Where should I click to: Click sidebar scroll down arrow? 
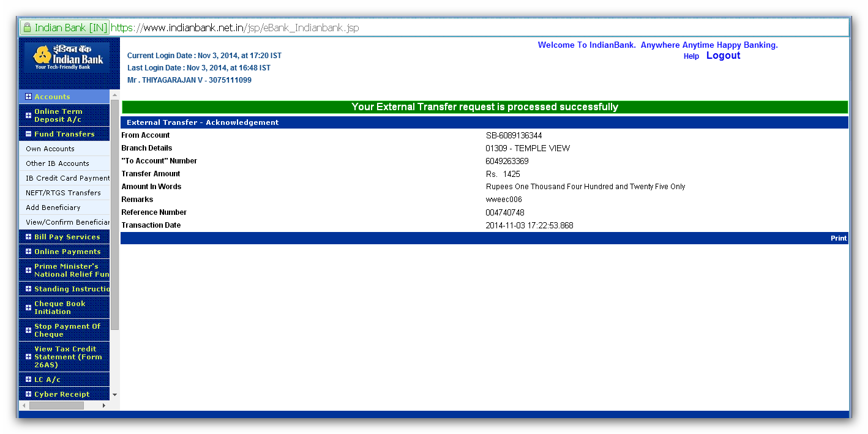[x=114, y=395]
